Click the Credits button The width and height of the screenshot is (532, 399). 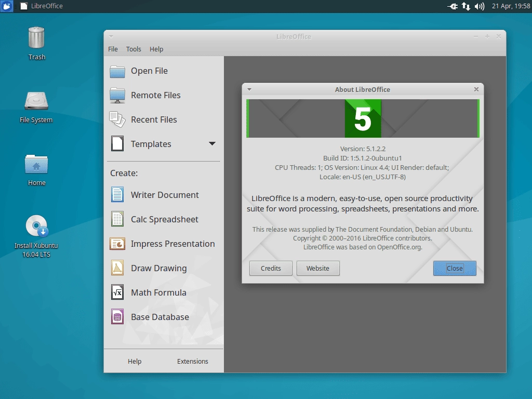point(271,269)
